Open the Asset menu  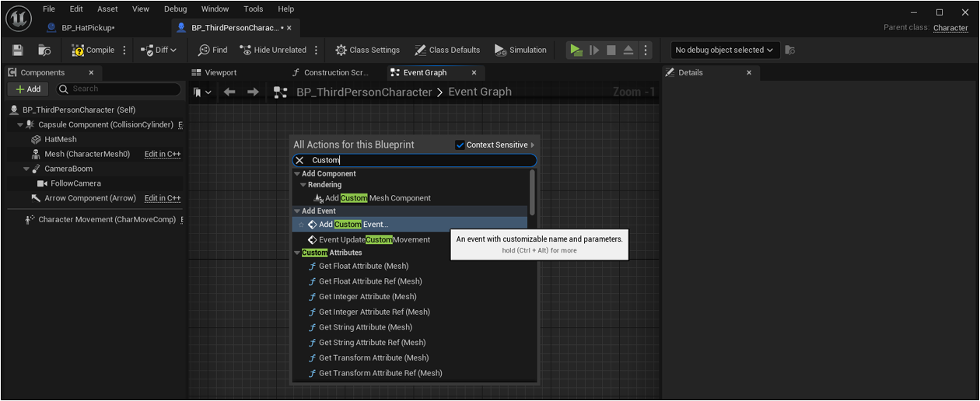point(107,9)
